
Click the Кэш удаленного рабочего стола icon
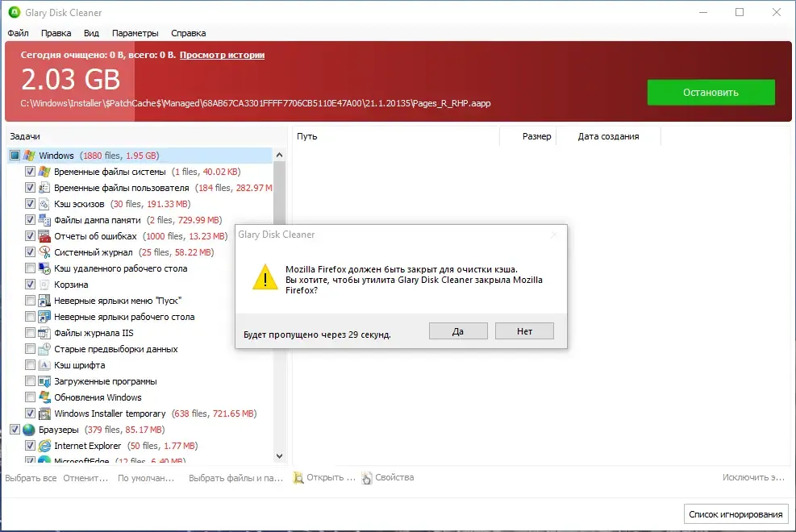(x=44, y=268)
